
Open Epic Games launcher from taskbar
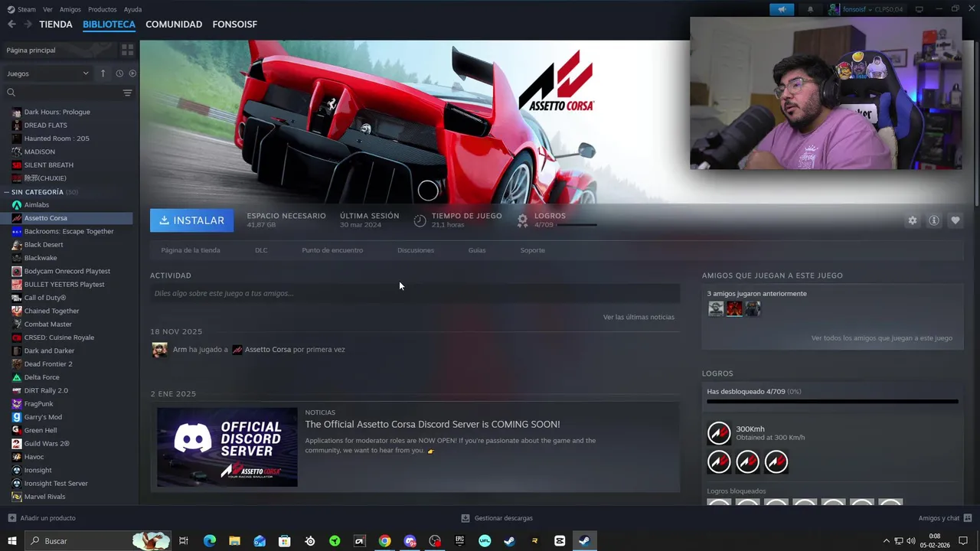coord(459,541)
